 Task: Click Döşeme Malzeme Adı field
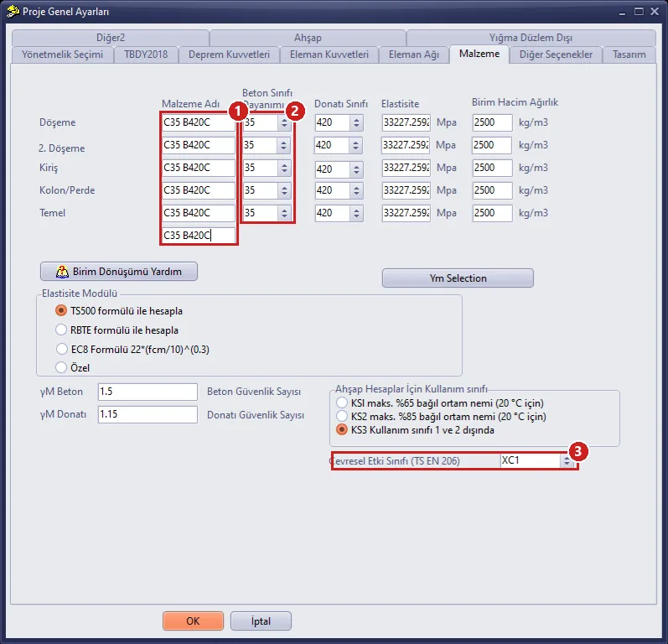tap(198, 122)
